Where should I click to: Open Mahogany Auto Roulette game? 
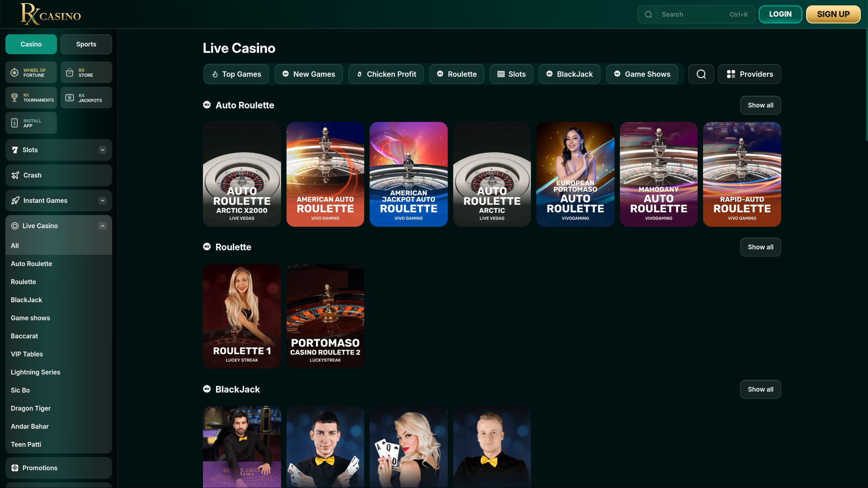tap(659, 174)
